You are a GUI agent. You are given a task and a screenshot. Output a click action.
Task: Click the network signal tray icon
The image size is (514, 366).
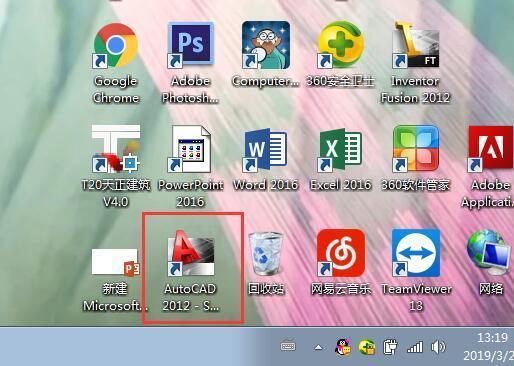coord(415,347)
